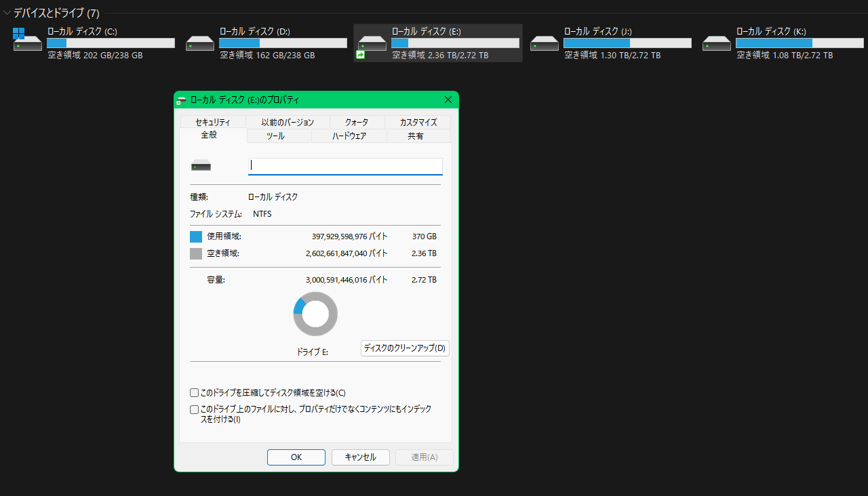Click the value 397,929,598,976 バイト

coord(350,236)
